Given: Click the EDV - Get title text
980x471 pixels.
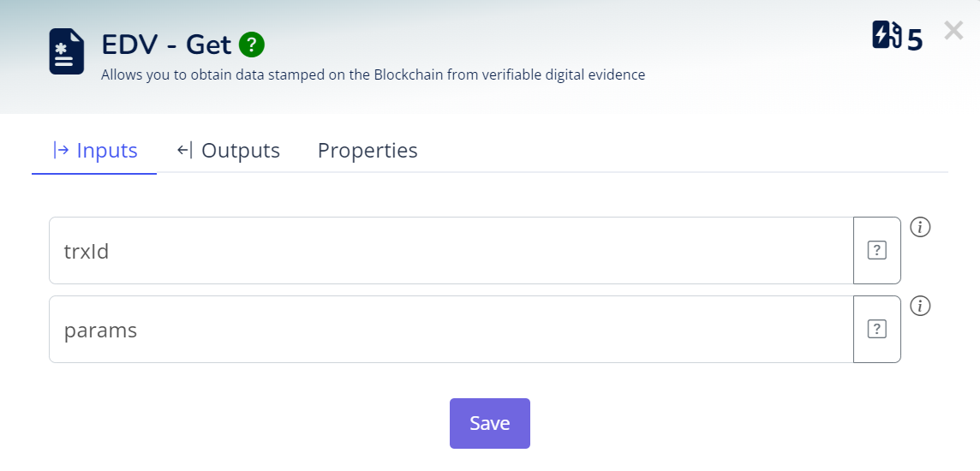Looking at the screenshot, I should 166,44.
